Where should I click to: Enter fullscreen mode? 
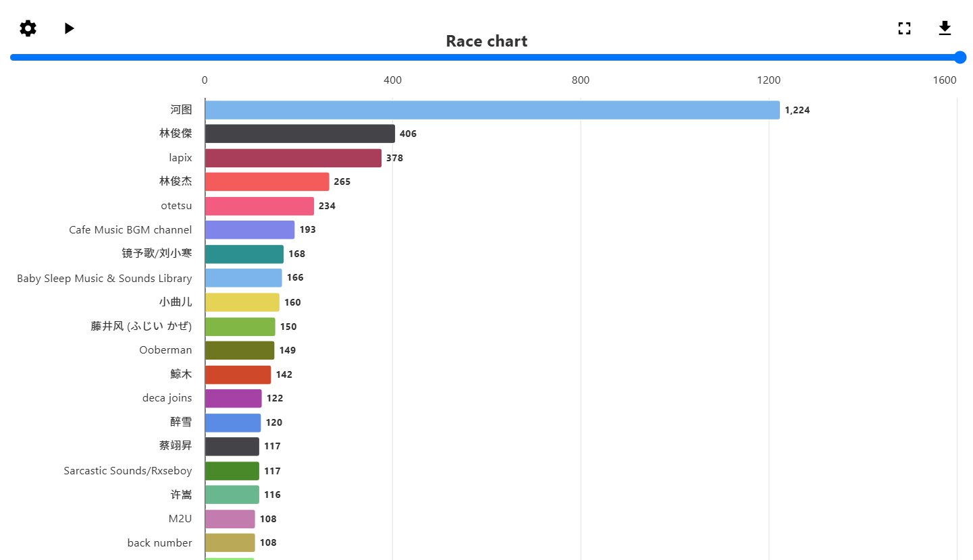(x=904, y=28)
